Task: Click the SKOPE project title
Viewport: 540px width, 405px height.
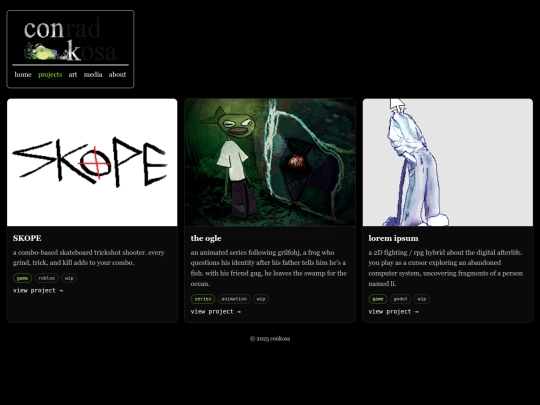Action: point(27,238)
